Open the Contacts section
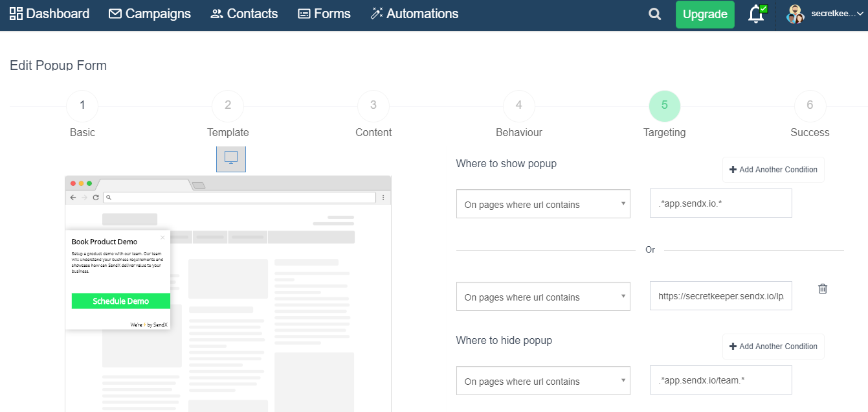Screen dimensions: 868x412 244,14
